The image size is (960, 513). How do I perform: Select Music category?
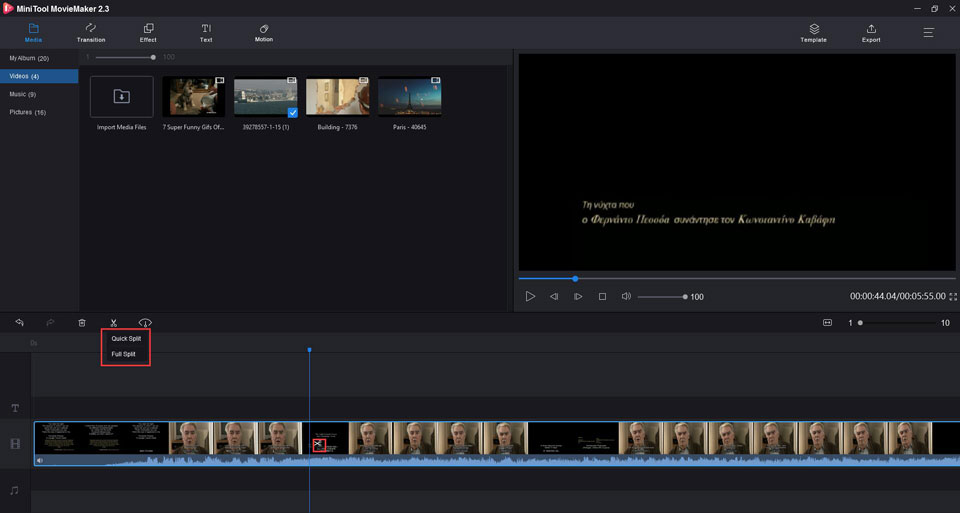[39, 94]
